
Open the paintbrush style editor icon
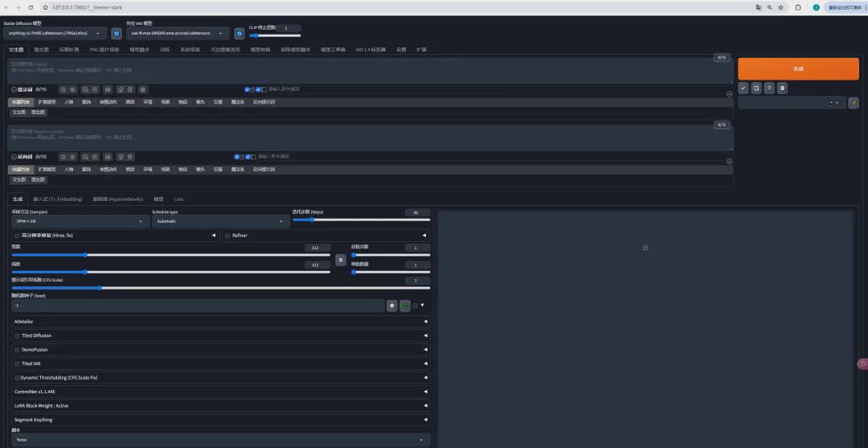[x=854, y=103]
